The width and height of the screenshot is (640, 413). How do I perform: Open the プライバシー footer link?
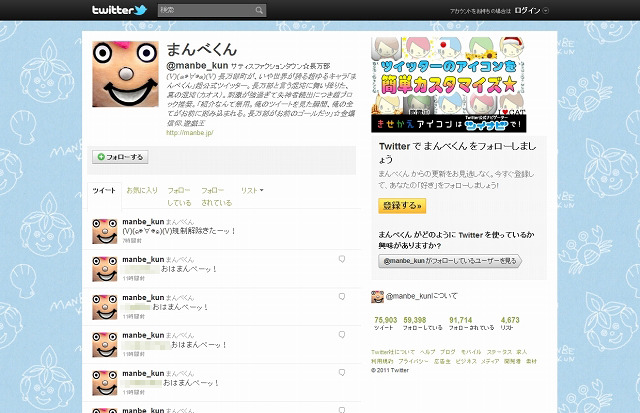click(413, 361)
